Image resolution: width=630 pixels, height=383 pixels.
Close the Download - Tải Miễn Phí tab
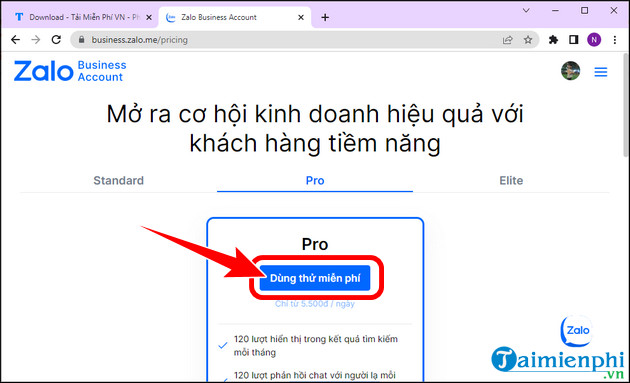[149, 17]
